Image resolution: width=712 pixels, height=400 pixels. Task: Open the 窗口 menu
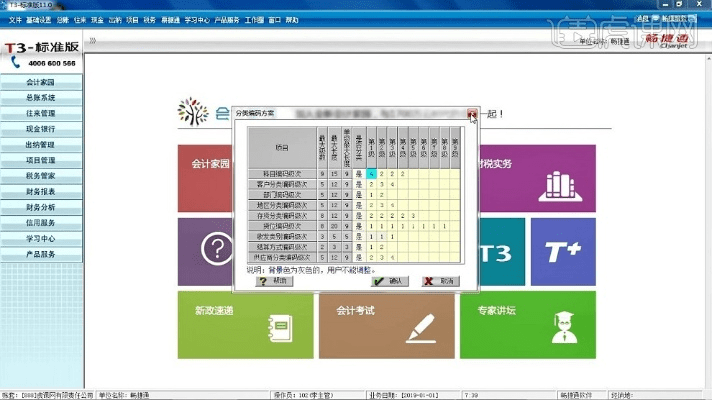tap(274, 20)
